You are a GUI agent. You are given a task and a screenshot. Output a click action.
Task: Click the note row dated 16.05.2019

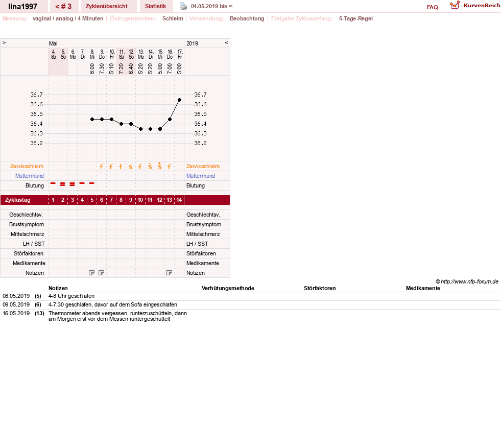coord(250,316)
